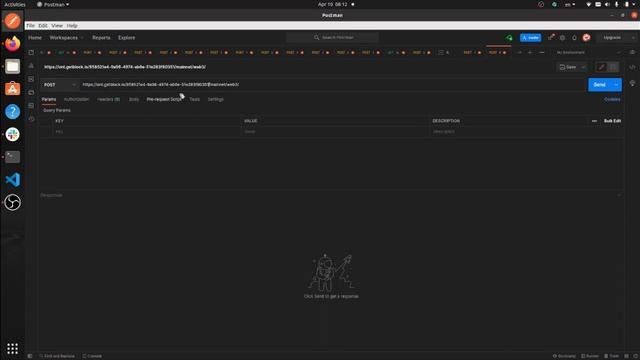The height and width of the screenshot is (360, 640).
Task: Open the environment quick look eye icon
Action: click(632, 52)
